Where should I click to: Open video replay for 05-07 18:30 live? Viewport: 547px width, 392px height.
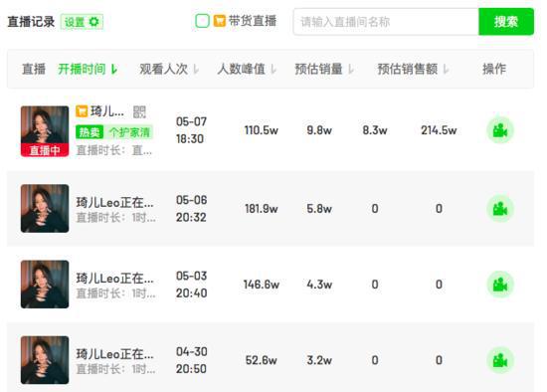coord(500,130)
